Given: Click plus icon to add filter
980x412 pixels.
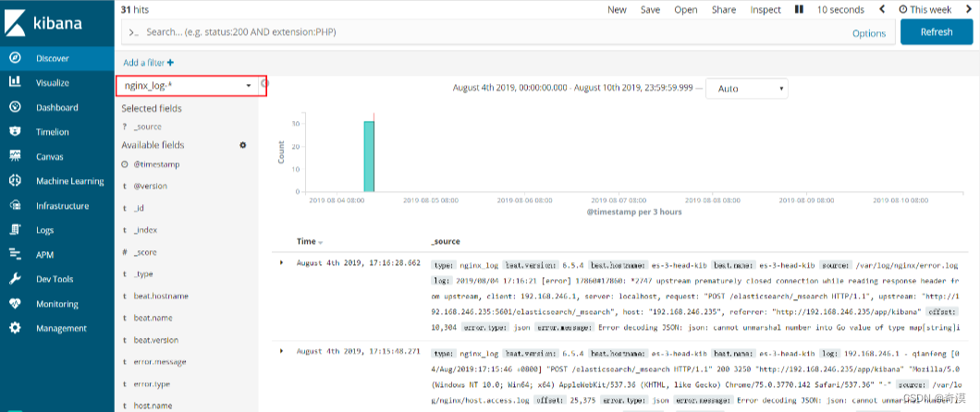Looking at the screenshot, I should click(x=171, y=63).
